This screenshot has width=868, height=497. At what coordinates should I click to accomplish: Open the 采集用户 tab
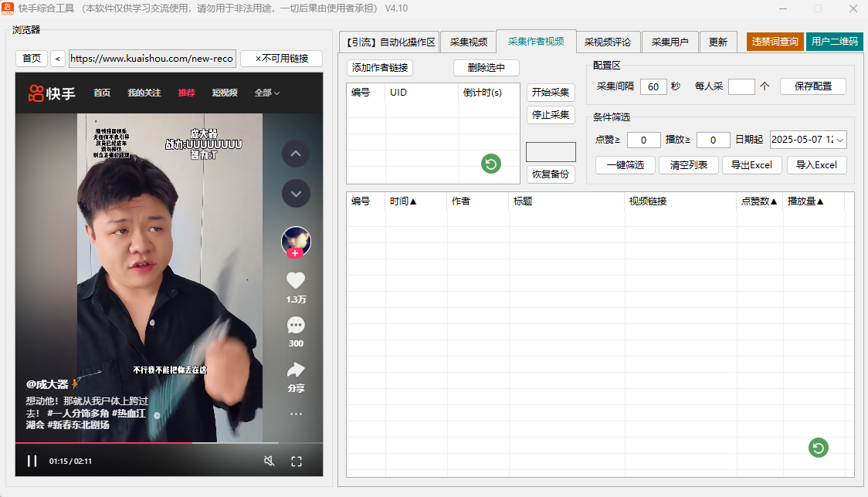[x=670, y=42]
